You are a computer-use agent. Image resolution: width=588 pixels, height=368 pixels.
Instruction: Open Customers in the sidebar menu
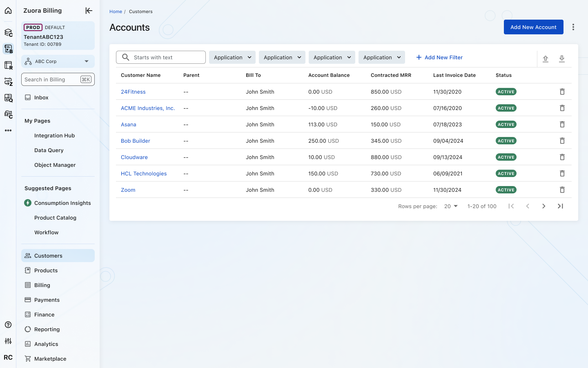click(48, 256)
